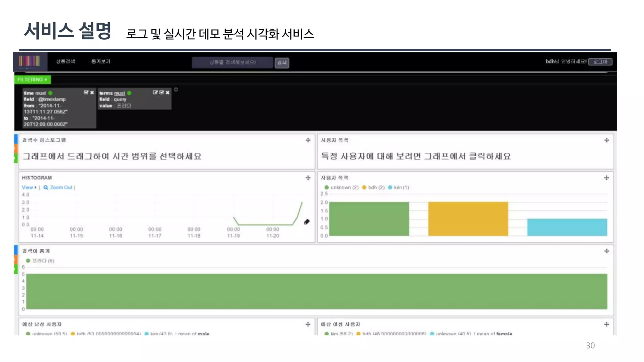Viewport: 644px width, 362px height.
Task: Expand the histogram View options
Action: tap(29, 187)
